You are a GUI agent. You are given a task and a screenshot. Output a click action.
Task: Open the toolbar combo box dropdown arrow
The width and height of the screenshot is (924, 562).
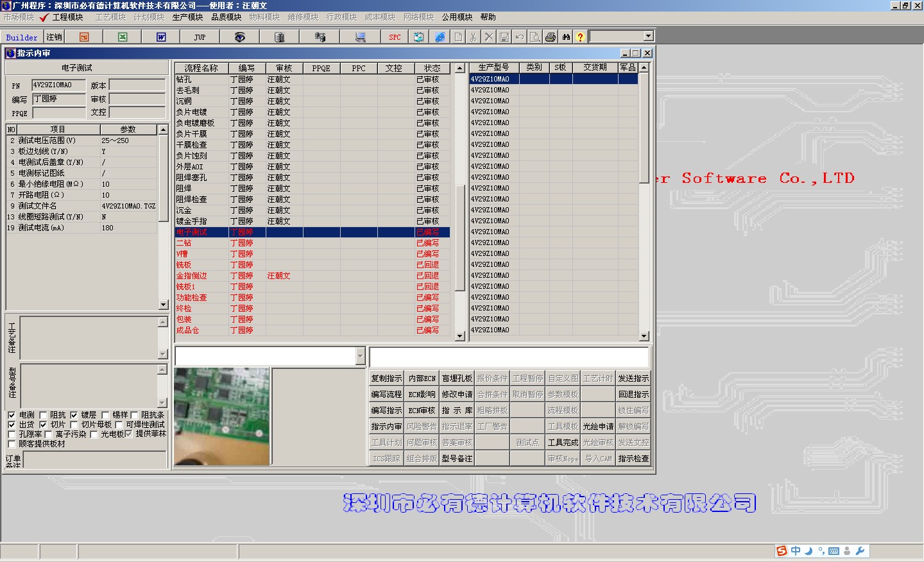[648, 37]
